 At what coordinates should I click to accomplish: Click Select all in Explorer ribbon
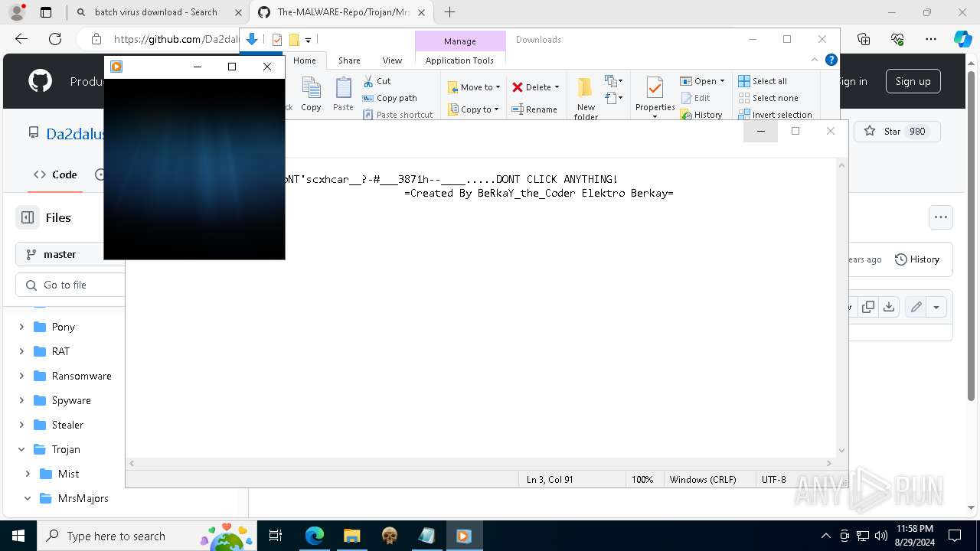click(x=763, y=81)
